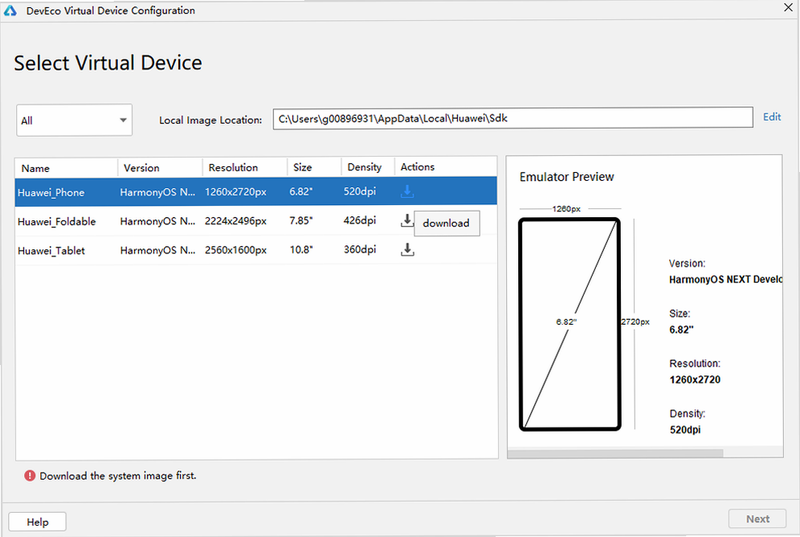
Task: Select the Huawei_Tablet device row
Action: coord(256,250)
